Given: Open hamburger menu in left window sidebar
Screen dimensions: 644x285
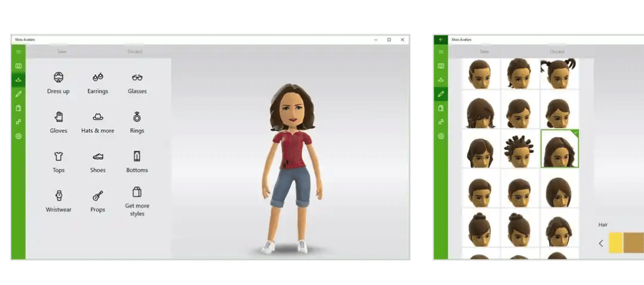Looking at the screenshot, I should tap(18, 52).
